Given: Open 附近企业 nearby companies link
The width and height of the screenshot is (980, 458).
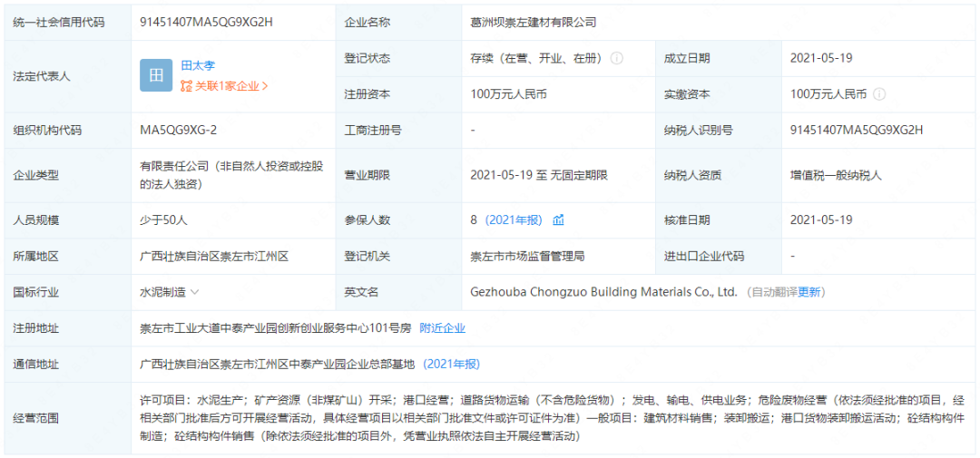Looking at the screenshot, I should (442, 327).
